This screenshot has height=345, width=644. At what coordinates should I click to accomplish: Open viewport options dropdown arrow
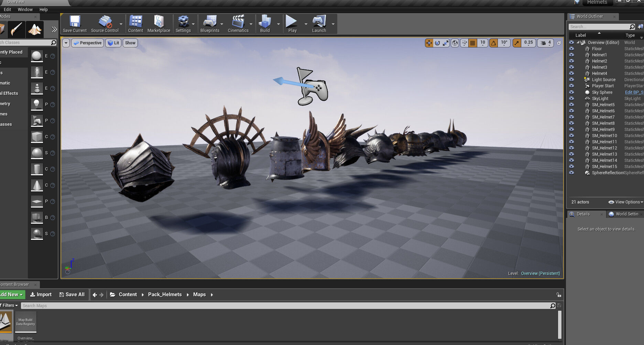pyautogui.click(x=66, y=43)
